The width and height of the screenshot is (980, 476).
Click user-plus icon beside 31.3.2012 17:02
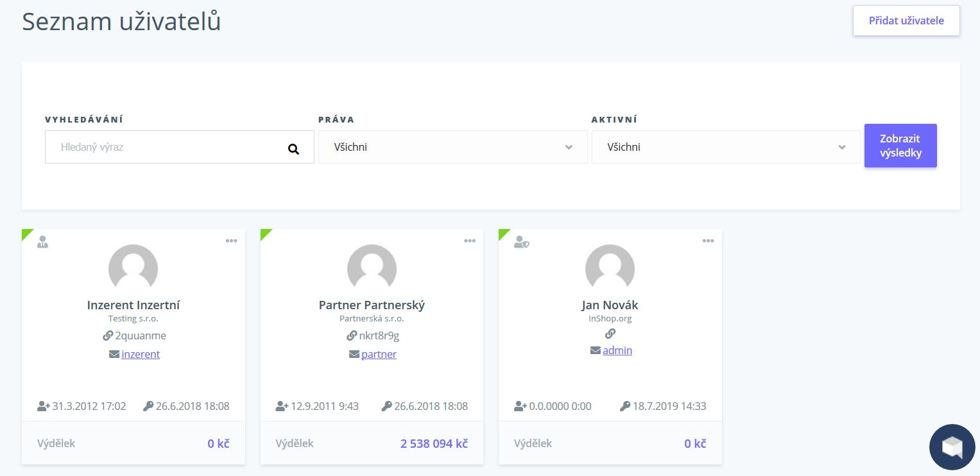pos(44,406)
